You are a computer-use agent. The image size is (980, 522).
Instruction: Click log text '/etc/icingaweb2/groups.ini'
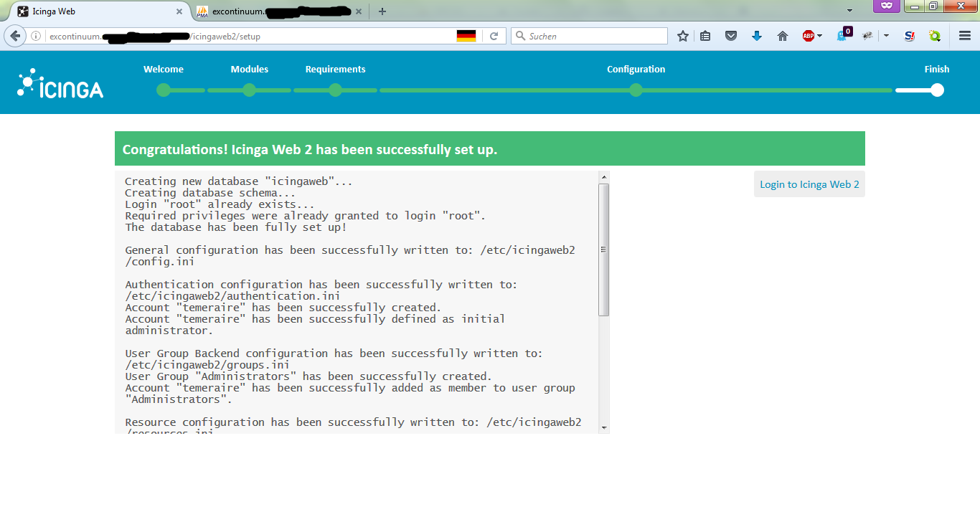click(x=207, y=365)
